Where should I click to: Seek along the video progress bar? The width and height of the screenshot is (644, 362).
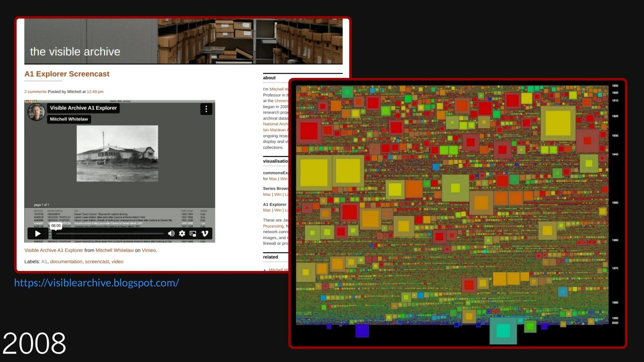click(109, 233)
